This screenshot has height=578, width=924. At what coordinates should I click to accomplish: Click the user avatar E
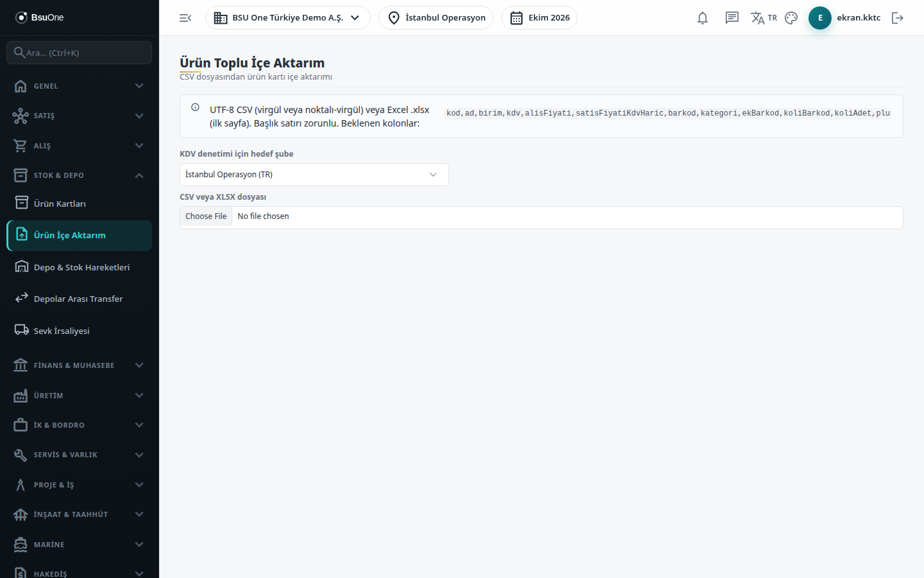[820, 18]
